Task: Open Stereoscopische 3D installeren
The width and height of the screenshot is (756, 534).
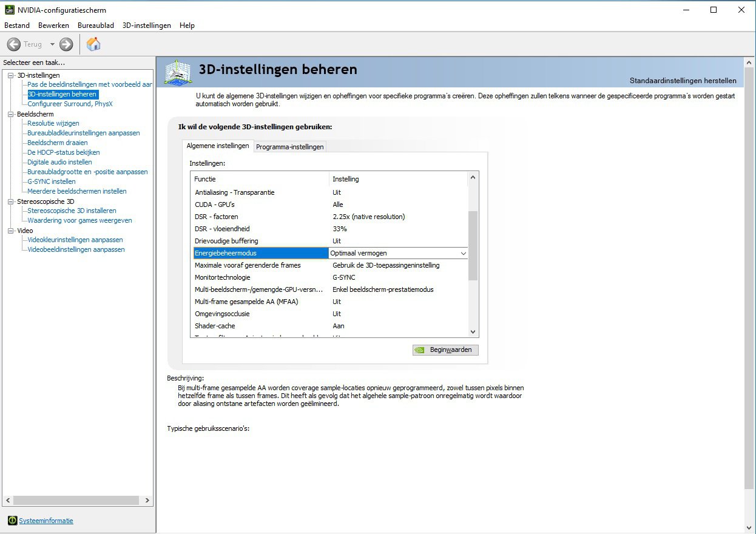Action: pos(72,211)
